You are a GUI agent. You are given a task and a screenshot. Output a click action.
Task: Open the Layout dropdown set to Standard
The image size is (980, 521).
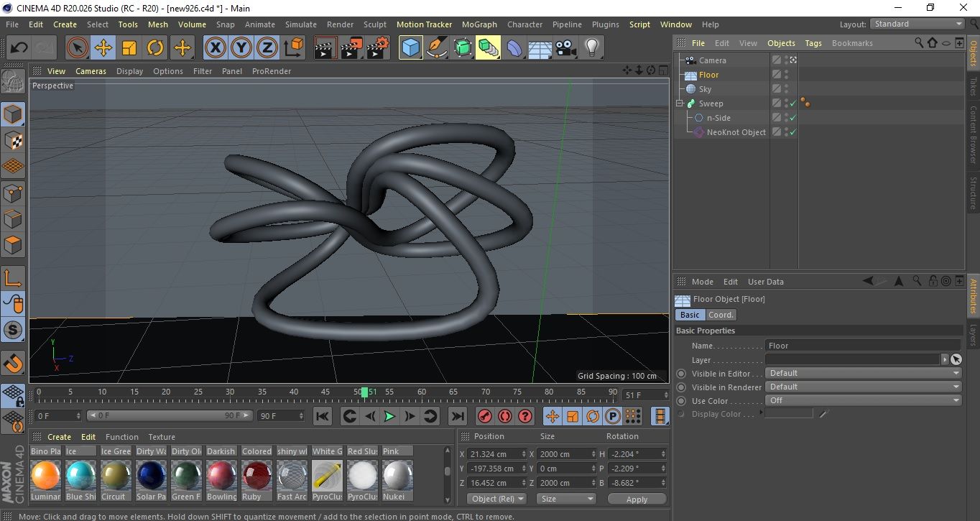pyautogui.click(x=917, y=24)
